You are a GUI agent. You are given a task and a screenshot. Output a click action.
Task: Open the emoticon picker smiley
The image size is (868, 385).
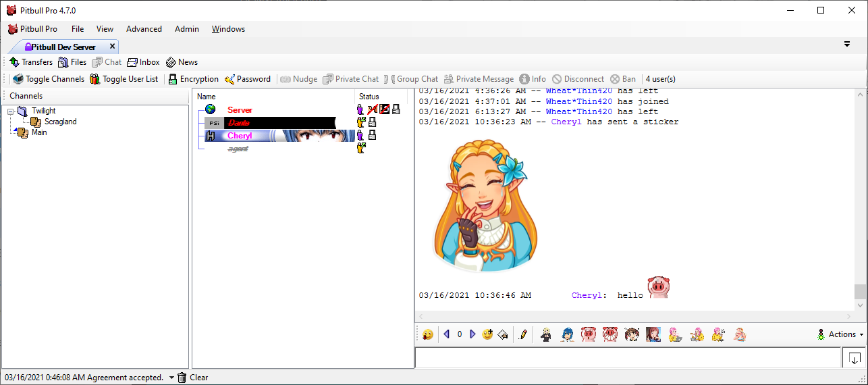tap(428, 334)
